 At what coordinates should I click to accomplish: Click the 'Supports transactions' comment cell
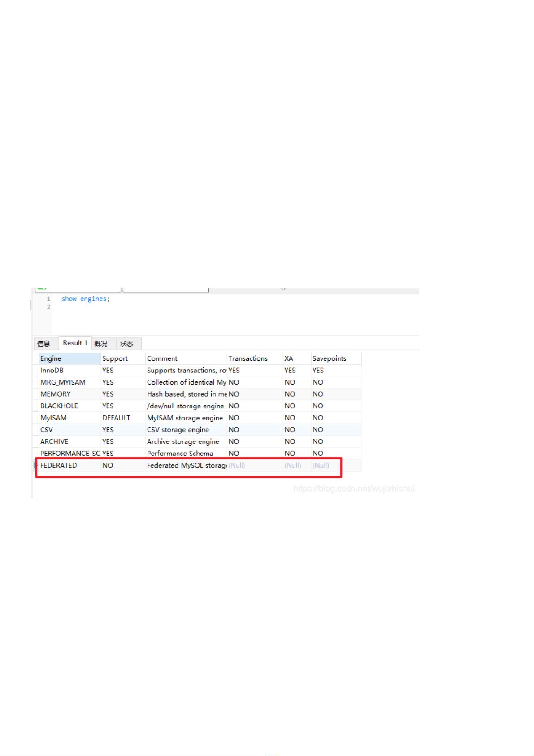tap(186, 370)
